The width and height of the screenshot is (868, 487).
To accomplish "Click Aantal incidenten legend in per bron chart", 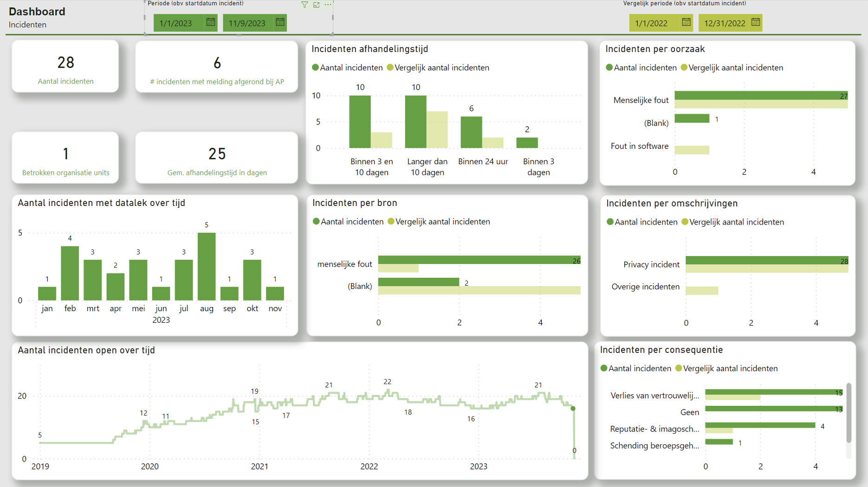I will (348, 222).
